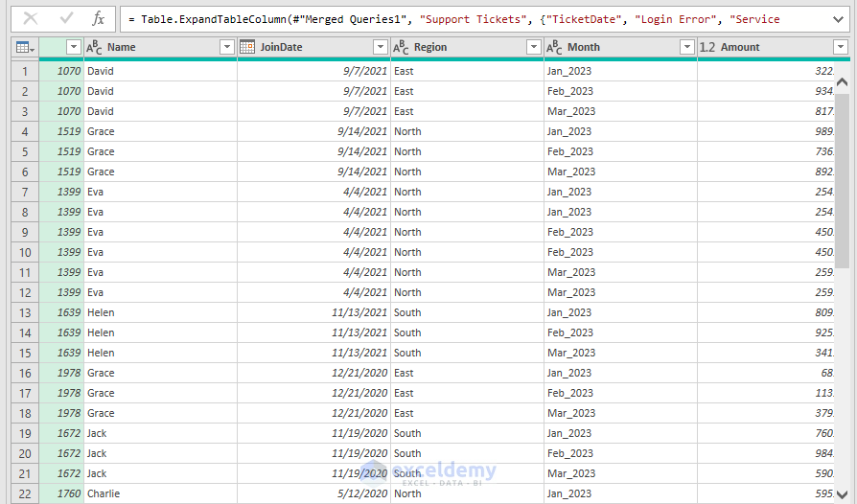Select the Month column header
The width and height of the screenshot is (857, 504).
point(621,48)
